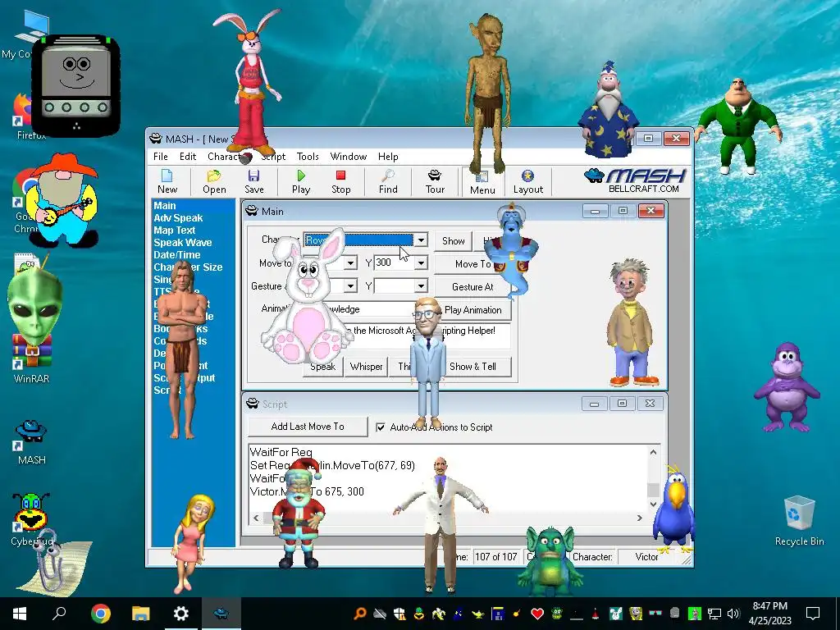Viewport: 840px width, 630px height.
Task: Click script horizontal scroll right arrow
Action: click(x=639, y=518)
